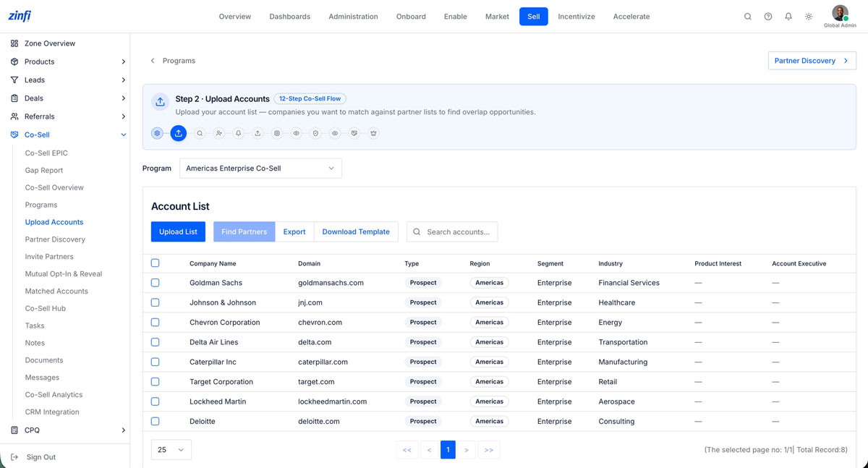Select the add-user step icon in flow
Screen dimensions: 868x468
(219, 133)
